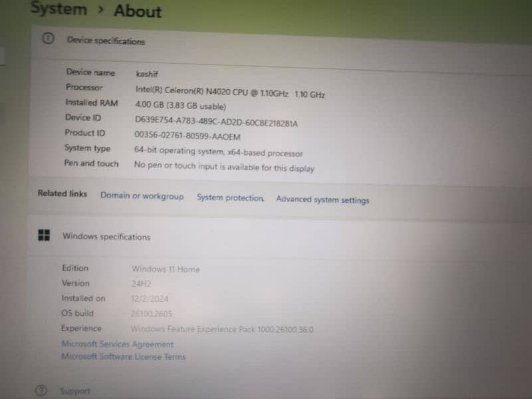Click the Processor label
Image resolution: width=532 pixels, height=399 pixels.
[84, 87]
